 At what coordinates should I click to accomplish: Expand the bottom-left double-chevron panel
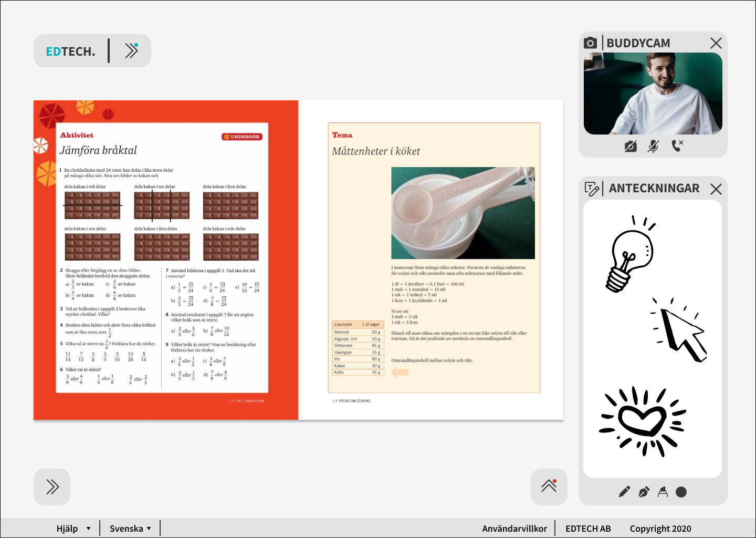[52, 487]
